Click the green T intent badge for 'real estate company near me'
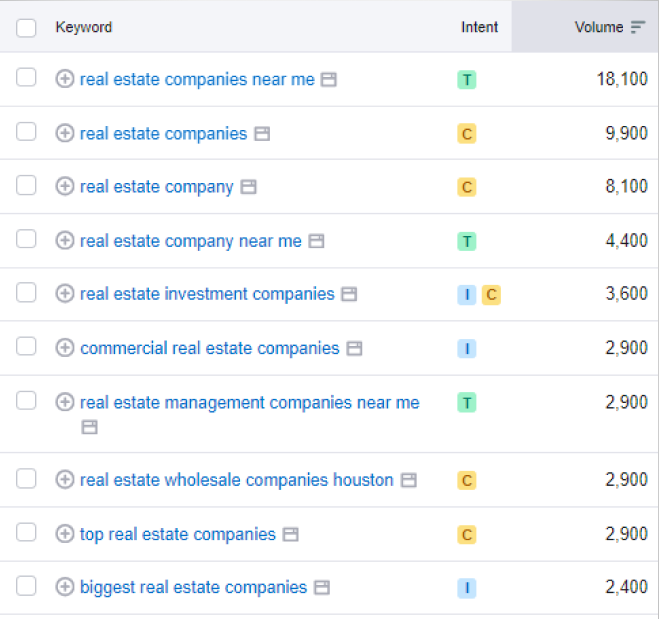This screenshot has height=619, width=659. pyautogui.click(x=466, y=241)
